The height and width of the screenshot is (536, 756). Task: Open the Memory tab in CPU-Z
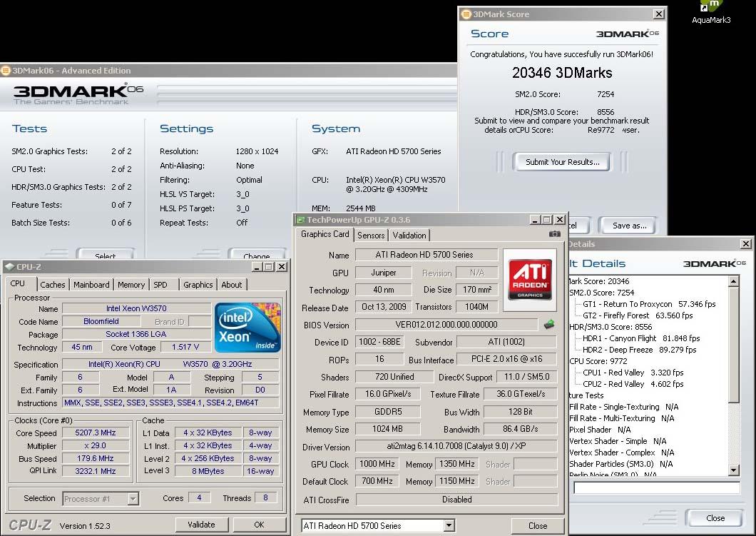[x=131, y=285]
